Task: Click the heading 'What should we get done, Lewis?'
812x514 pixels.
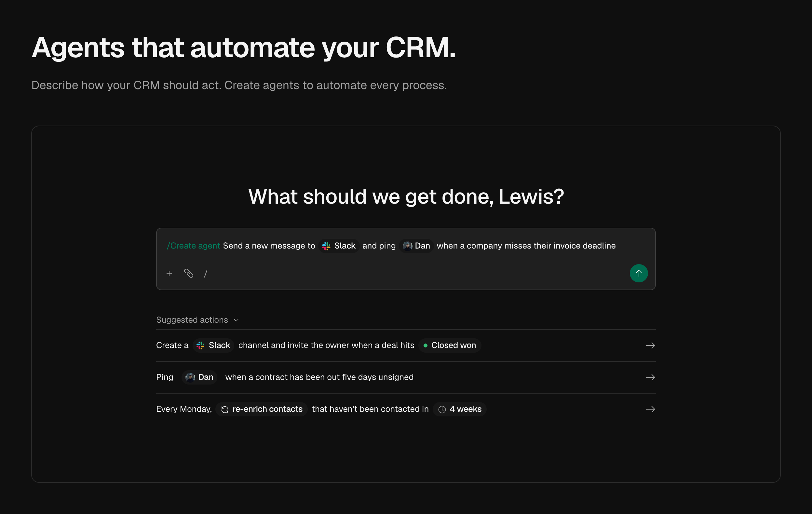Action: tap(406, 196)
